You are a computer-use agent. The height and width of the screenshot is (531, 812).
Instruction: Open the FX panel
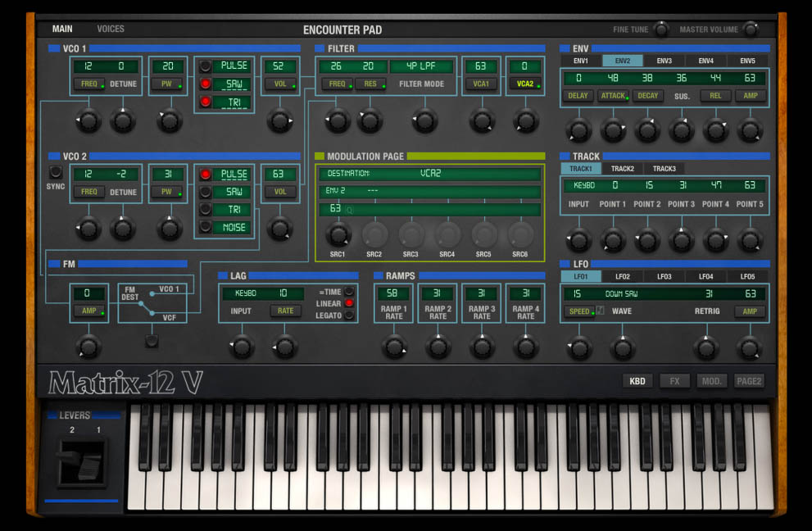[674, 381]
